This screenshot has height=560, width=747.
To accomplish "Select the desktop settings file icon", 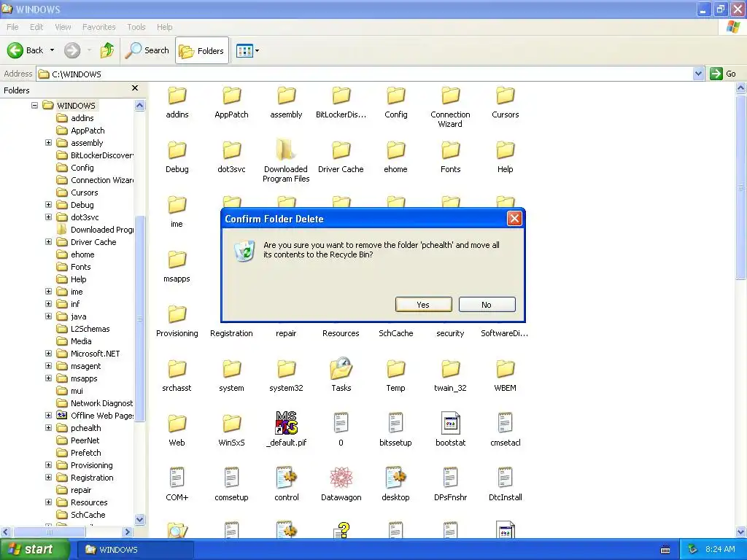I will coord(396,478).
